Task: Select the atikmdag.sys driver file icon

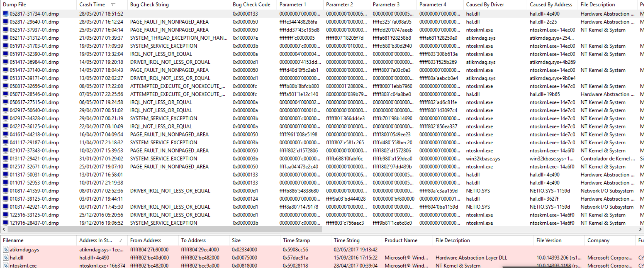Action: [5, 250]
